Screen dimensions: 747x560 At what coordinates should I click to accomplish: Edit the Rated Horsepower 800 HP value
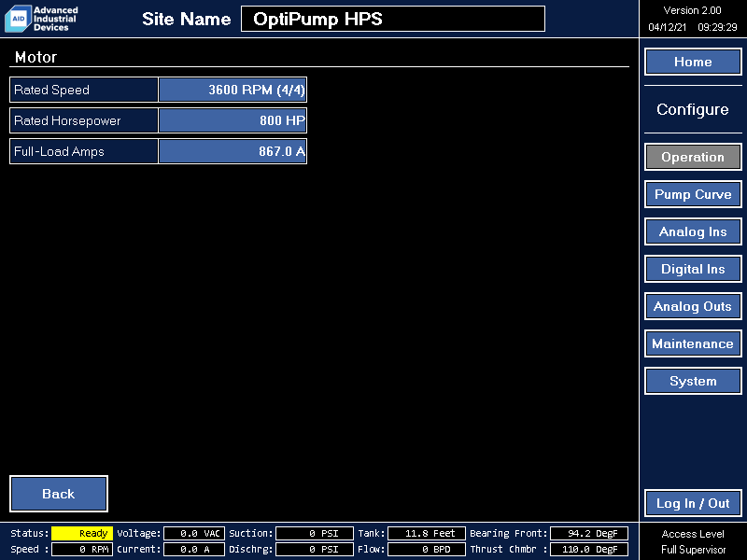click(x=233, y=120)
